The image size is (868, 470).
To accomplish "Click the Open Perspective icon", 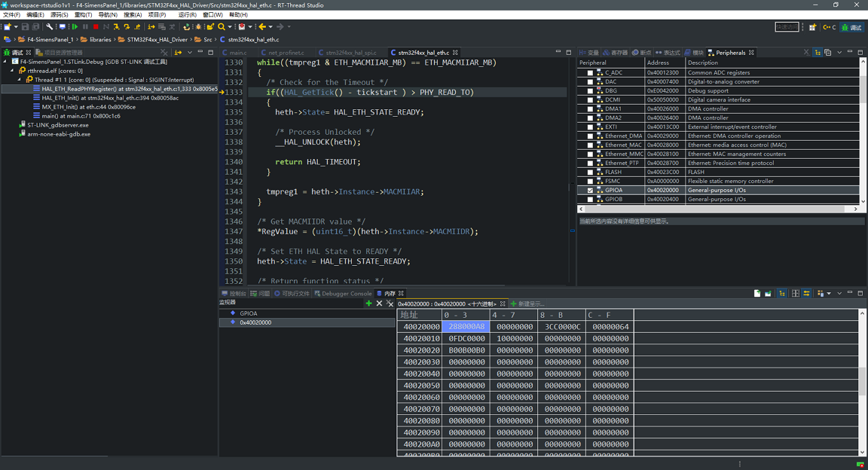I will tap(813, 27).
